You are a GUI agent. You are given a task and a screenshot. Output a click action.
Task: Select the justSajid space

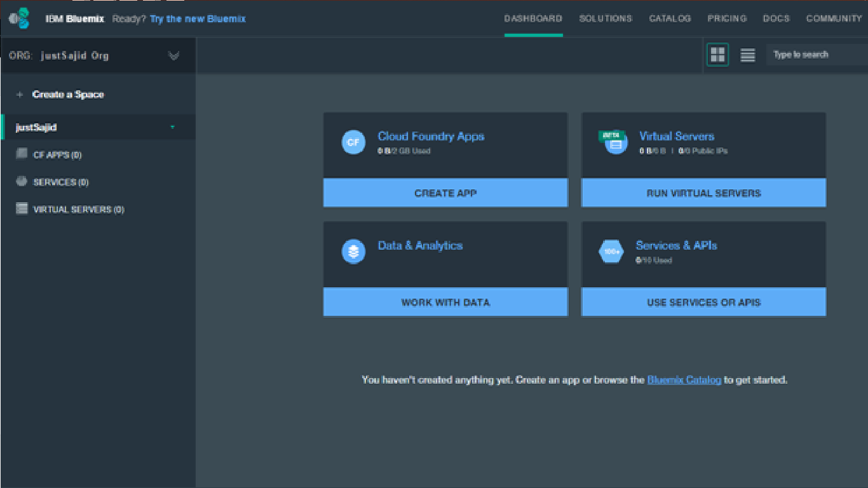point(98,127)
